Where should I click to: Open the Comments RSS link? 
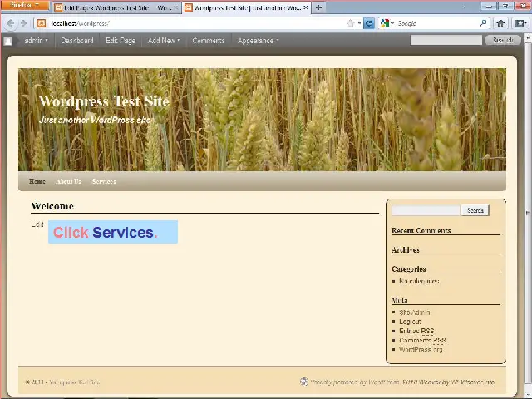[x=423, y=340]
